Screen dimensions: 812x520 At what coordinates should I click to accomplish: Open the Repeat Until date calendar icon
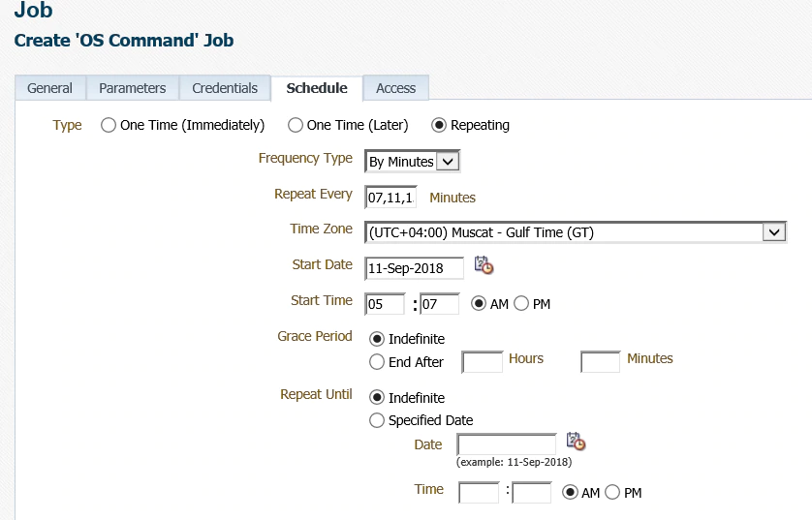(x=577, y=442)
